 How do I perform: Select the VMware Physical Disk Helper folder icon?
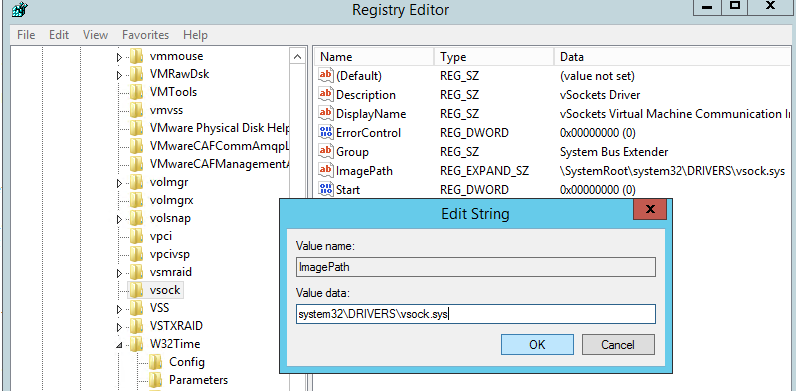[x=136, y=128]
